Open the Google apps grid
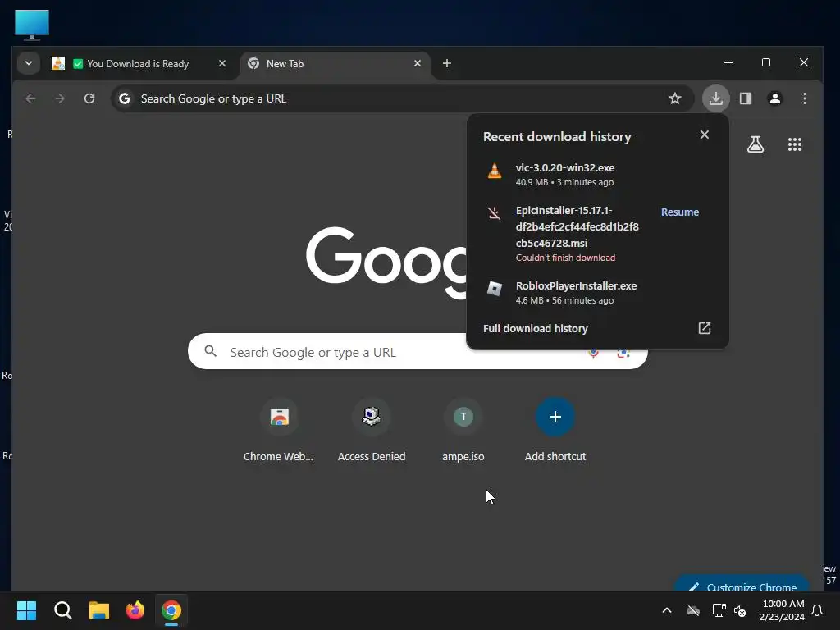Image resolution: width=840 pixels, height=630 pixels. 795,144
